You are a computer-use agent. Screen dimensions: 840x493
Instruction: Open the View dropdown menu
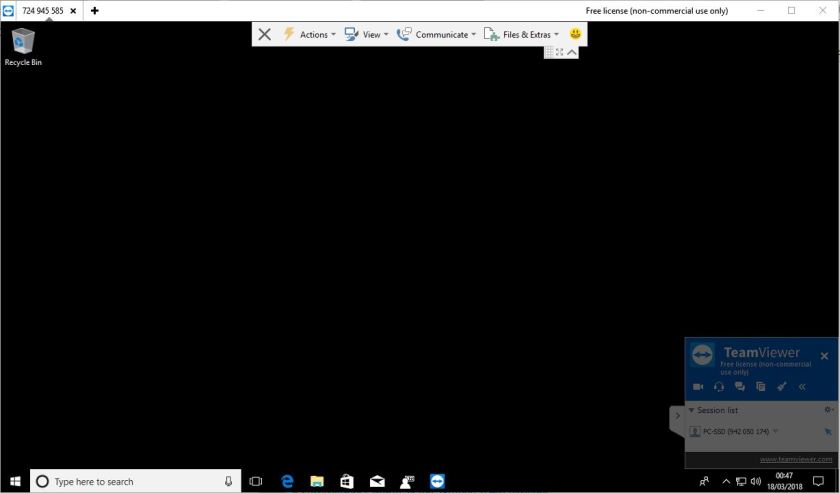366,34
